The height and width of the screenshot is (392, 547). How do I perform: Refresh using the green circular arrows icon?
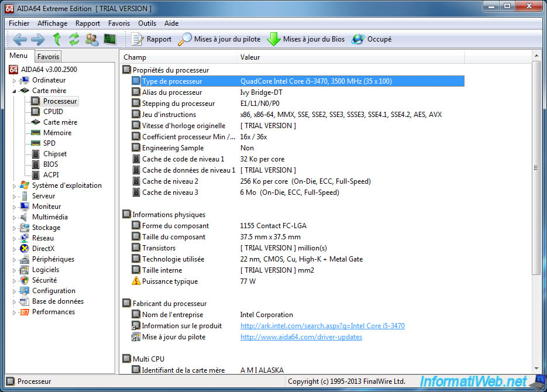click(x=74, y=39)
